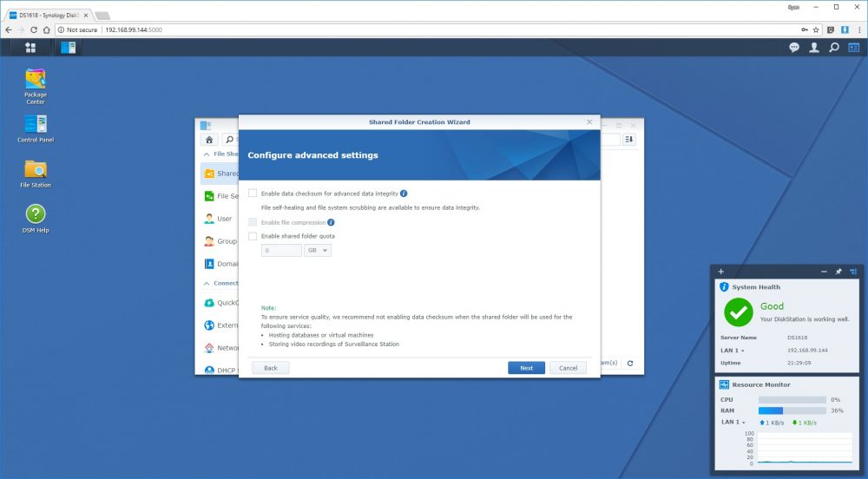Click Control Panel search magnifier
The image size is (868, 479).
tap(229, 140)
